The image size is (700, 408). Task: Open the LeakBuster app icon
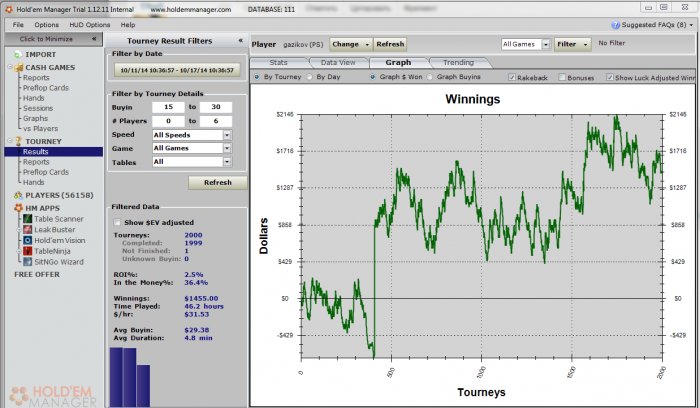tap(28, 229)
